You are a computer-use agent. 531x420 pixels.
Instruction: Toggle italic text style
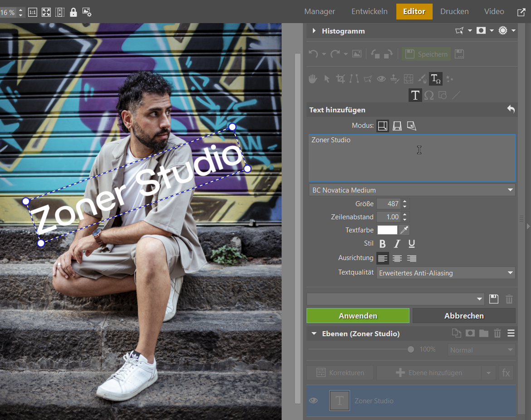click(x=397, y=244)
